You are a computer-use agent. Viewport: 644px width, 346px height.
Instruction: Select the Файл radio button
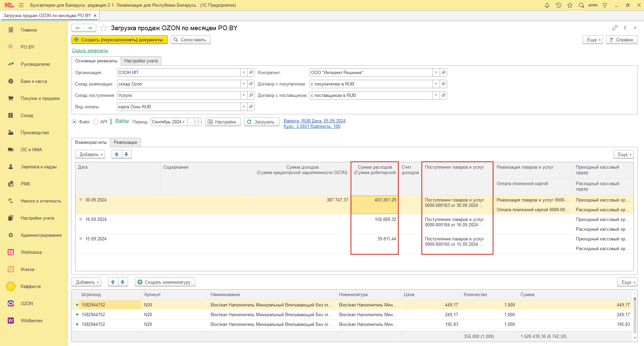click(74, 122)
